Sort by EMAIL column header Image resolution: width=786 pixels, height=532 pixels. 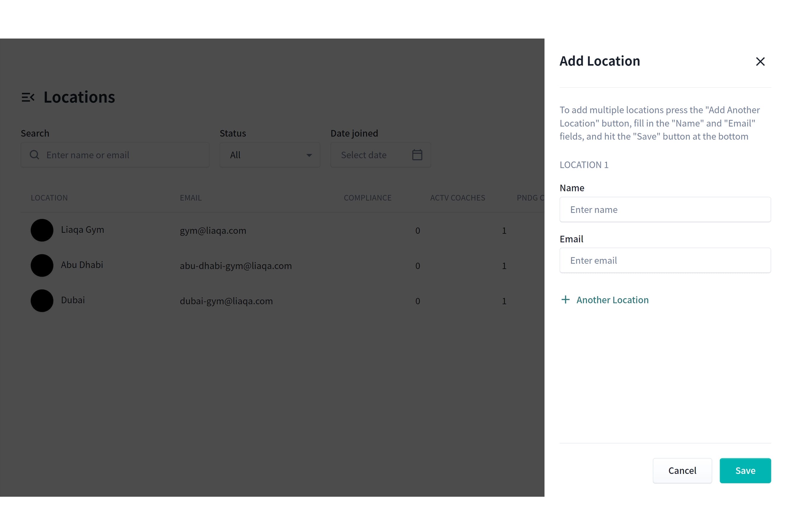pos(190,198)
